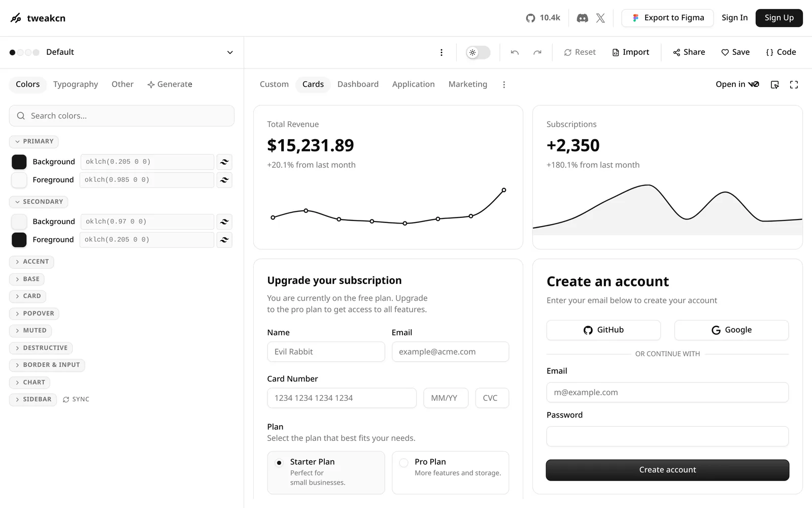Select the Generate tab
812x508 pixels.
[x=170, y=84]
